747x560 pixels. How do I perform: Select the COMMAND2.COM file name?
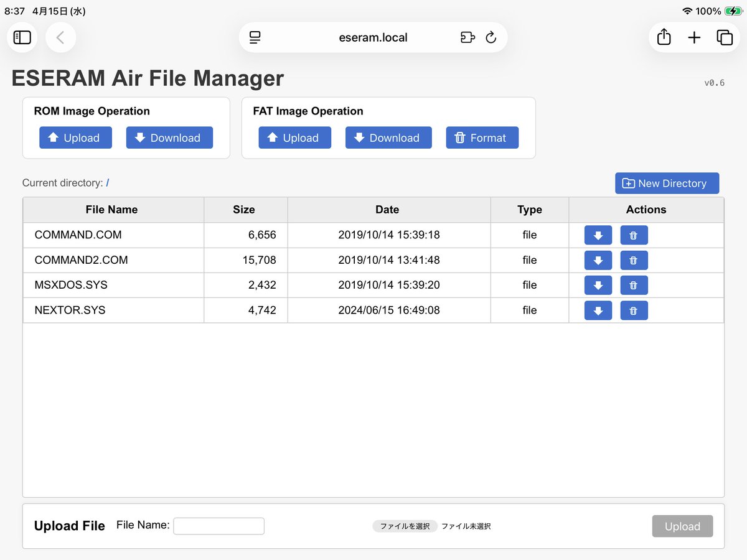(x=82, y=260)
